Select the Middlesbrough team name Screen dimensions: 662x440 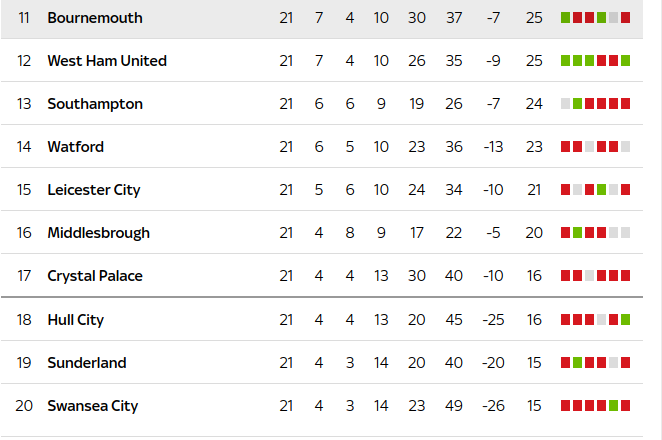[98, 233]
